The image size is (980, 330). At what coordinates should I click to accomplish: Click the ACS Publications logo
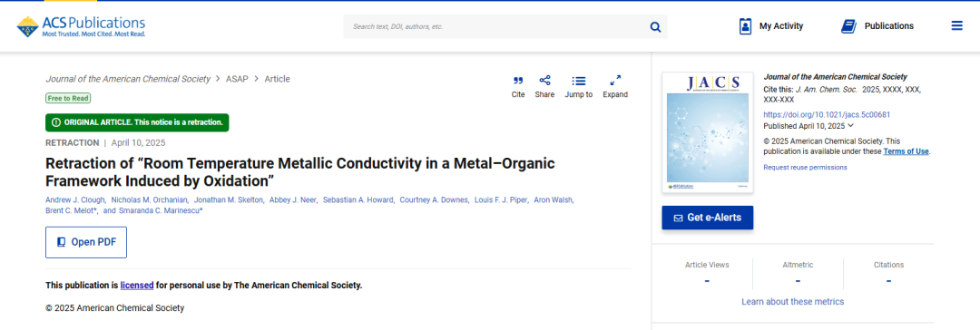81,26
